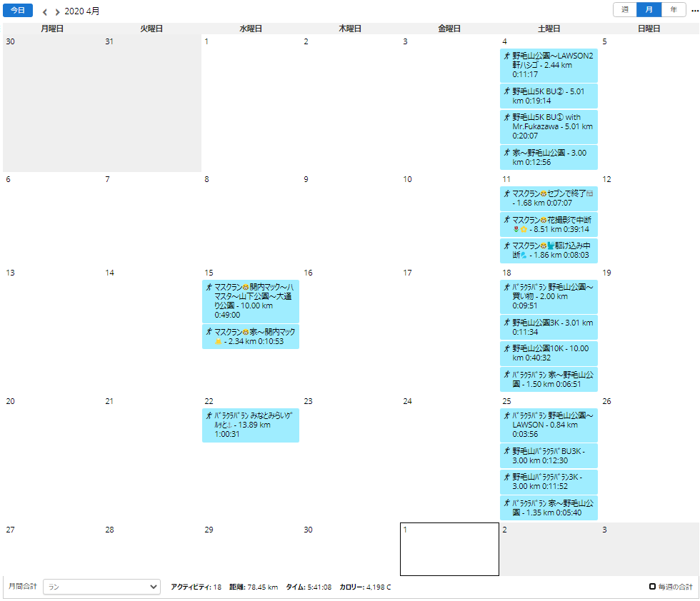Go to the next month with the right arrow
Viewport: 700px width, 601px height.
pyautogui.click(x=56, y=11)
